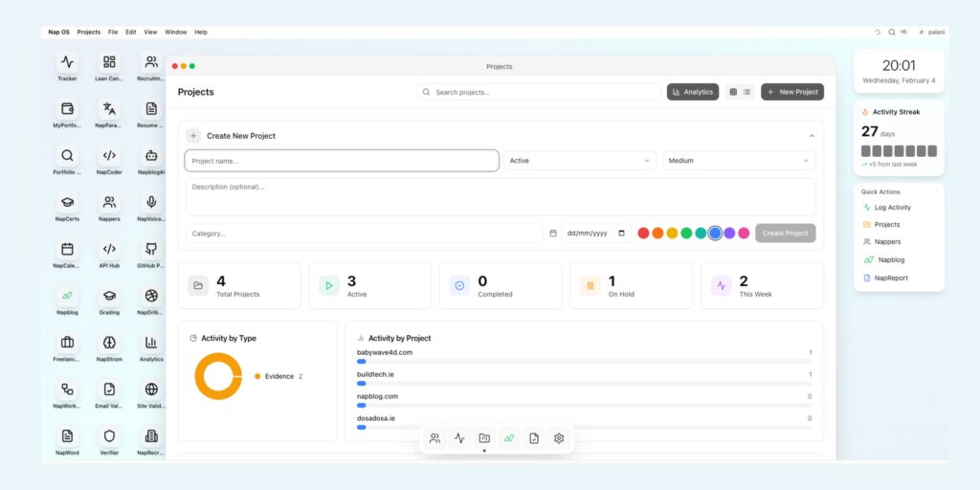Launch the NapVoice microphone icon
Image resolution: width=980 pixels, height=490 pixels.
pos(151,203)
